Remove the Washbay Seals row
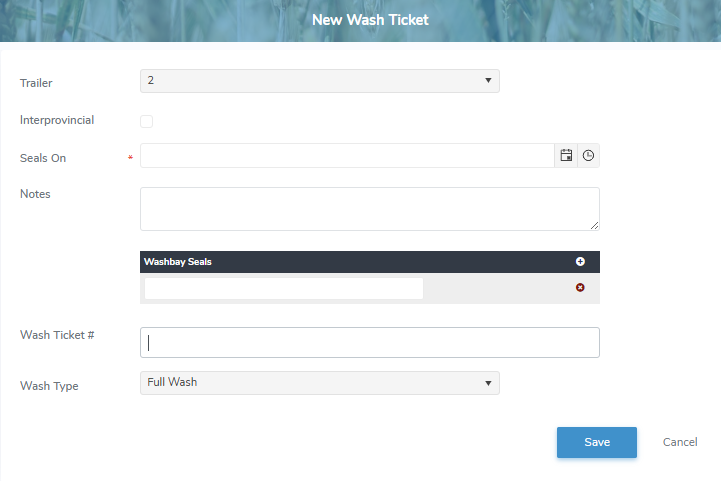 (580, 288)
